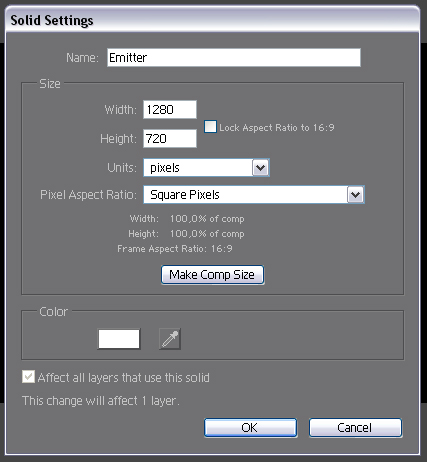Open the white solid color swatch
427x462 pixels.
coord(119,339)
